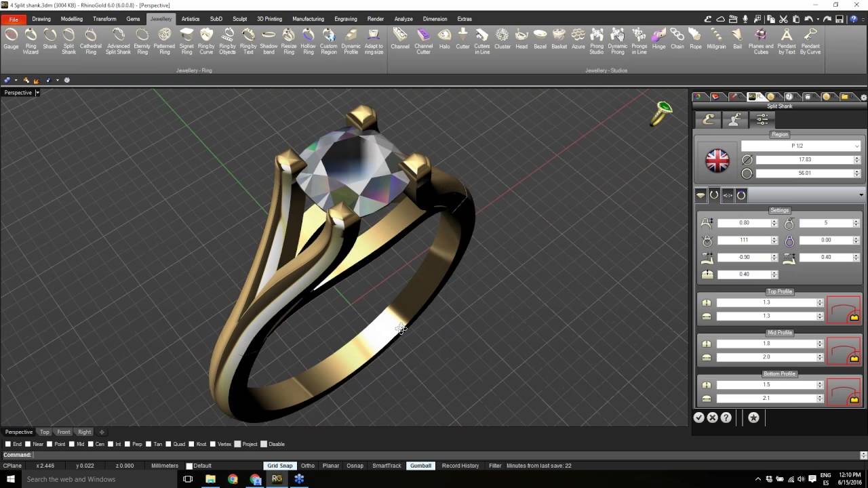Toggle the Grid Snap status button
Screen dimensions: 868x488
tap(279, 466)
